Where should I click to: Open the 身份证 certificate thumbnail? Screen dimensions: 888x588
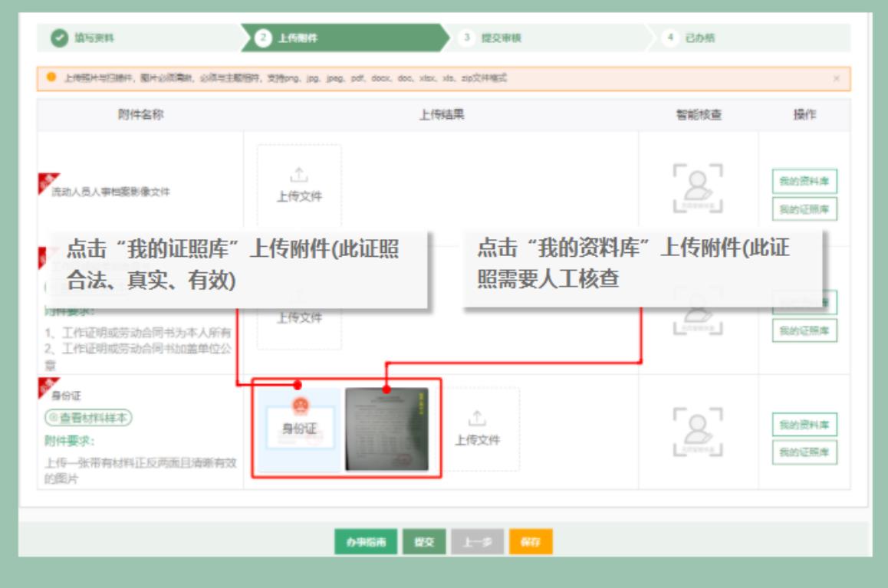300,429
